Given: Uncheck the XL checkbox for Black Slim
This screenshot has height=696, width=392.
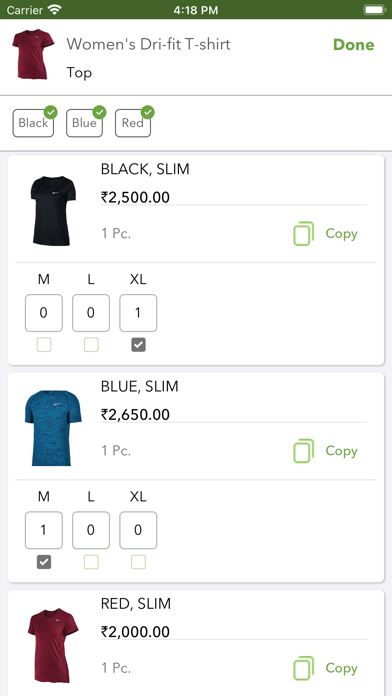Looking at the screenshot, I should 138,345.
